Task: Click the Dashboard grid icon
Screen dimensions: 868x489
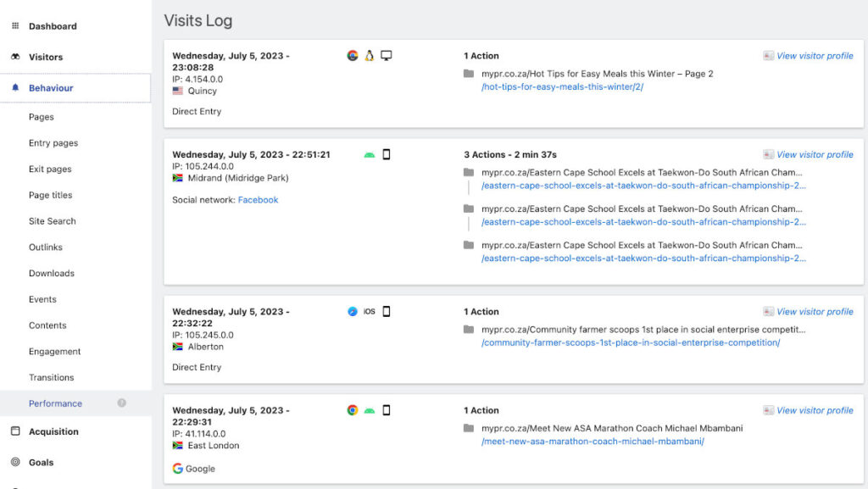Action: coord(15,25)
